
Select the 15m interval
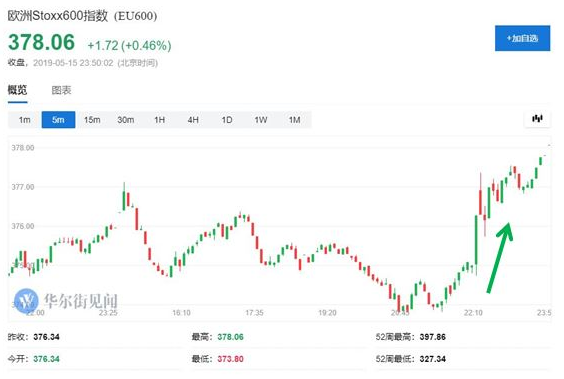(92, 120)
